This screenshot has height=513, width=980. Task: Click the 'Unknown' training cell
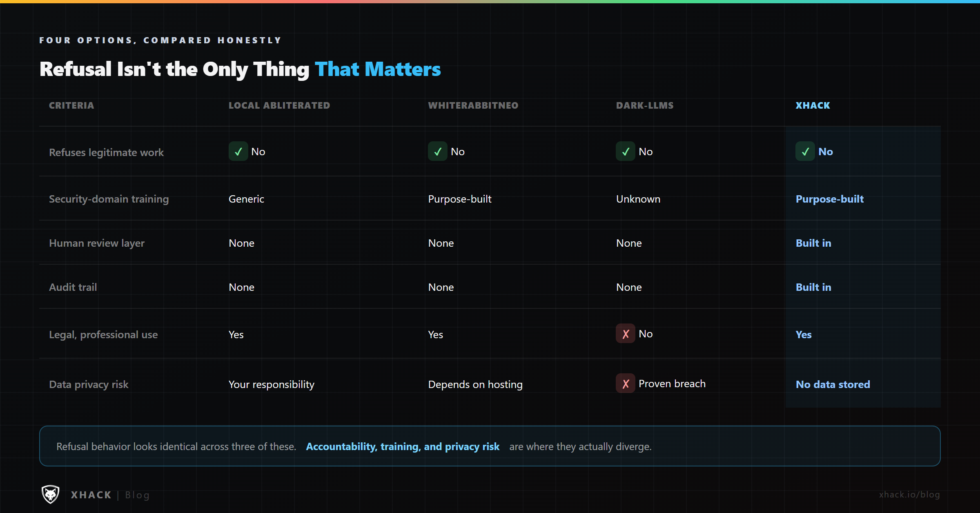click(x=638, y=199)
